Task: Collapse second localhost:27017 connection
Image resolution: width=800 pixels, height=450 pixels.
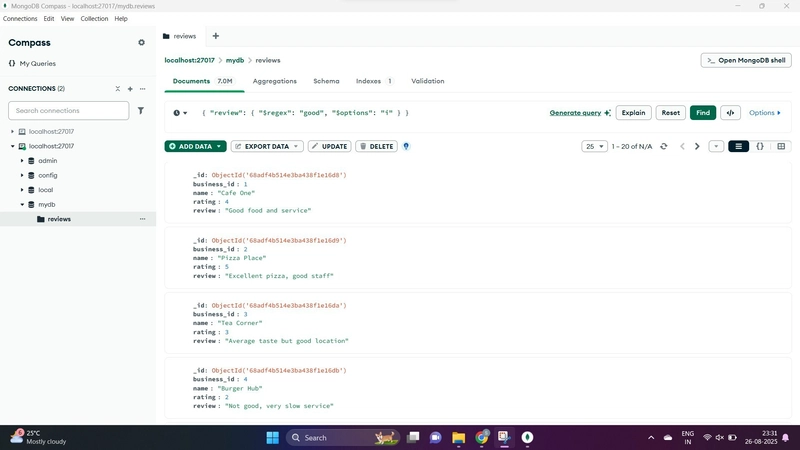Action: (12, 146)
